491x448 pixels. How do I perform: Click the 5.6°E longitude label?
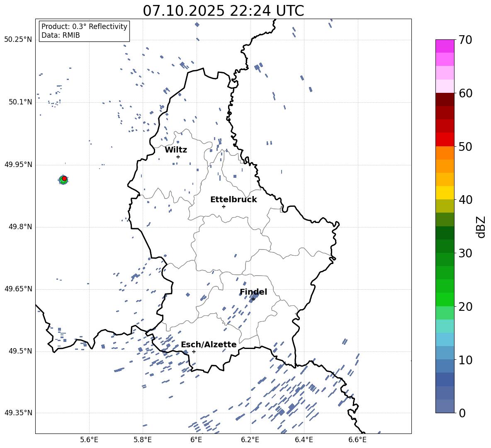[89, 440]
